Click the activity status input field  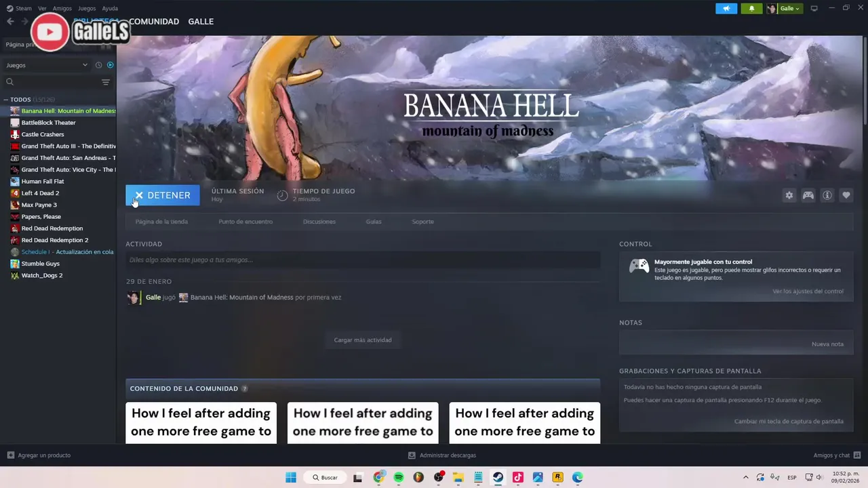coord(363,260)
